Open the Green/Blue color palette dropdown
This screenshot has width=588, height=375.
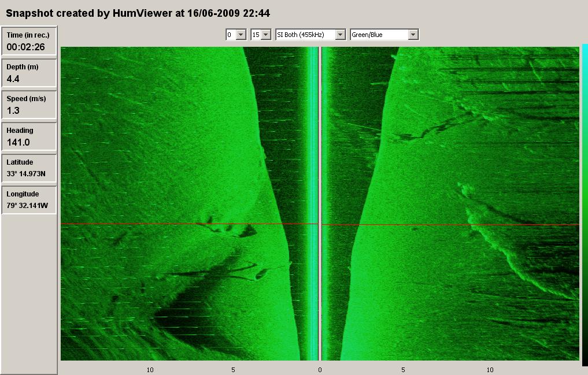point(384,35)
